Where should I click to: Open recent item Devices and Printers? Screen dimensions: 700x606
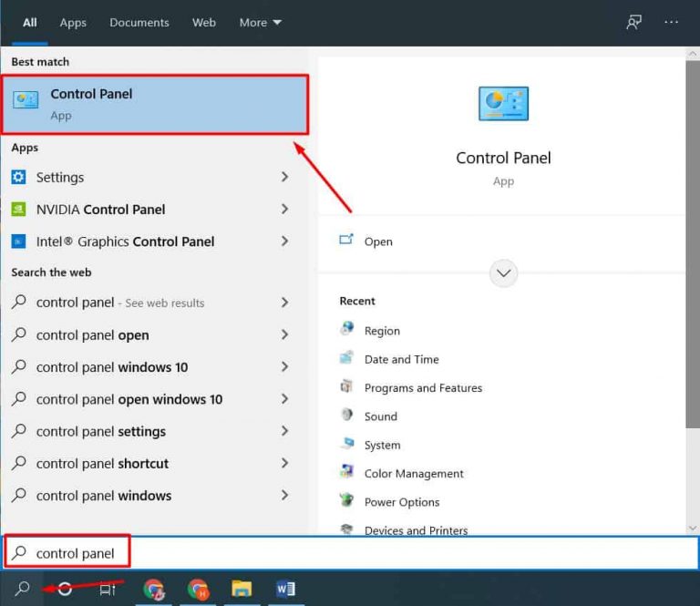pyautogui.click(x=416, y=530)
